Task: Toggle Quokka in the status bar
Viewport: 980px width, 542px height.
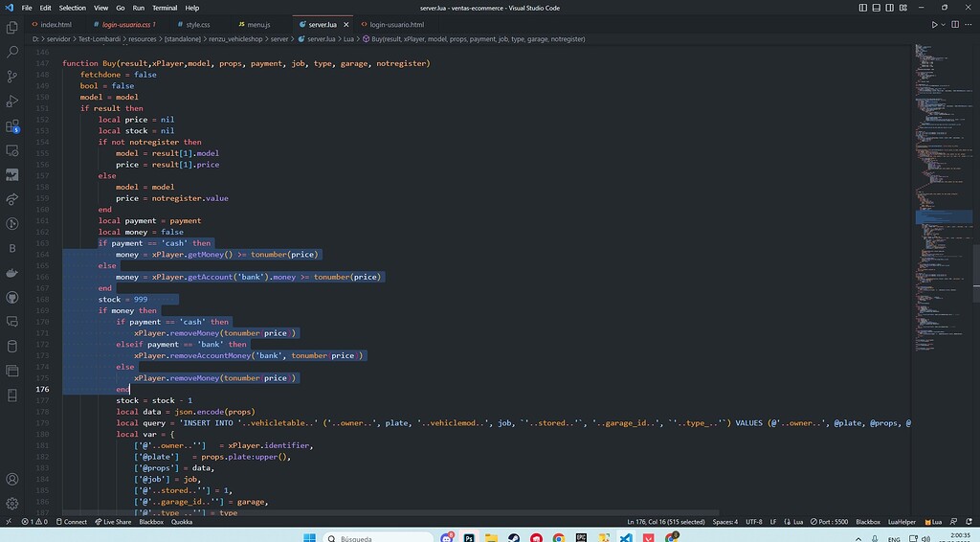Action: [x=182, y=522]
